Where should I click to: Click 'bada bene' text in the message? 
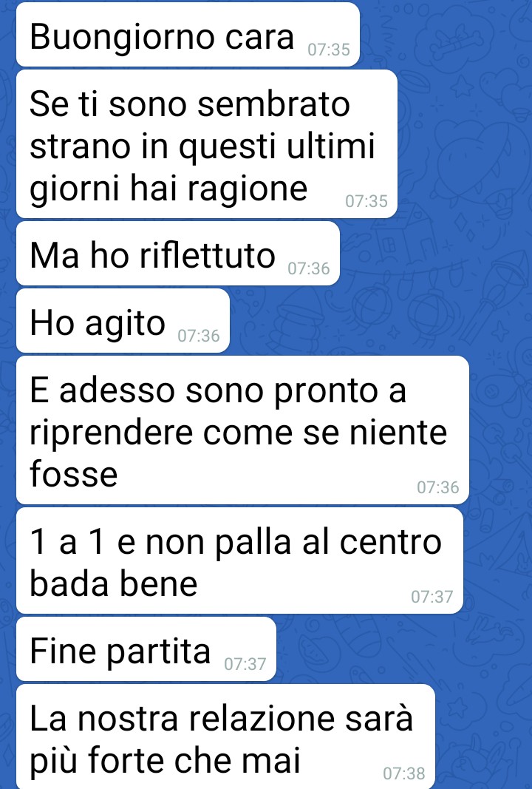(x=114, y=583)
